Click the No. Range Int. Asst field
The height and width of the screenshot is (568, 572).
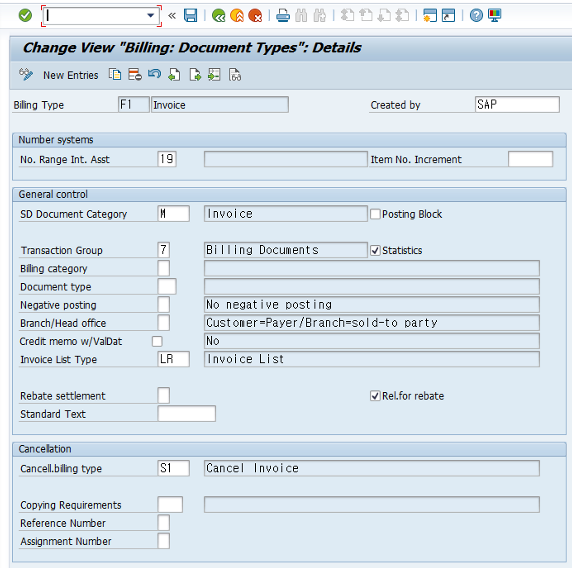tap(167, 159)
